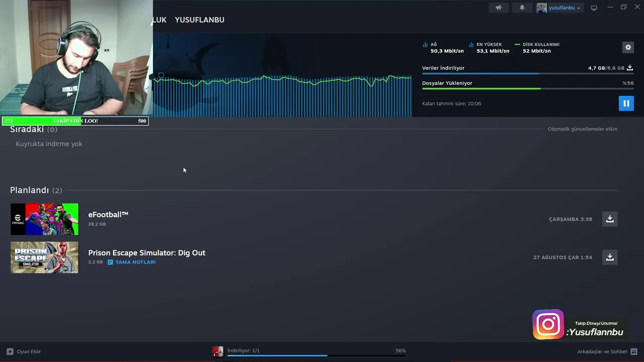
Task: Click the patch notes icon beside YAMA NOTLARI
Action: pos(110,262)
